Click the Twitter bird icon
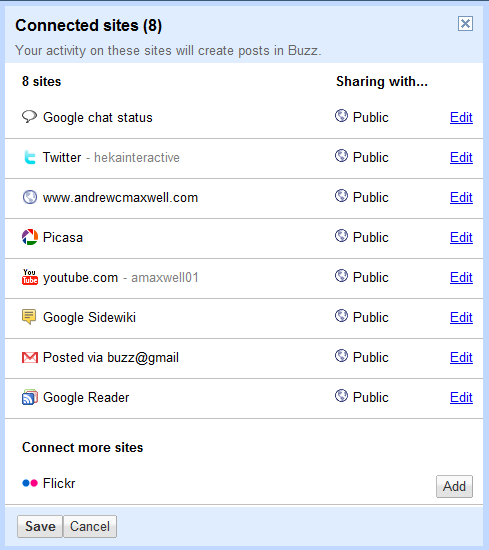Viewport: 489px width, 550px height. click(30, 157)
